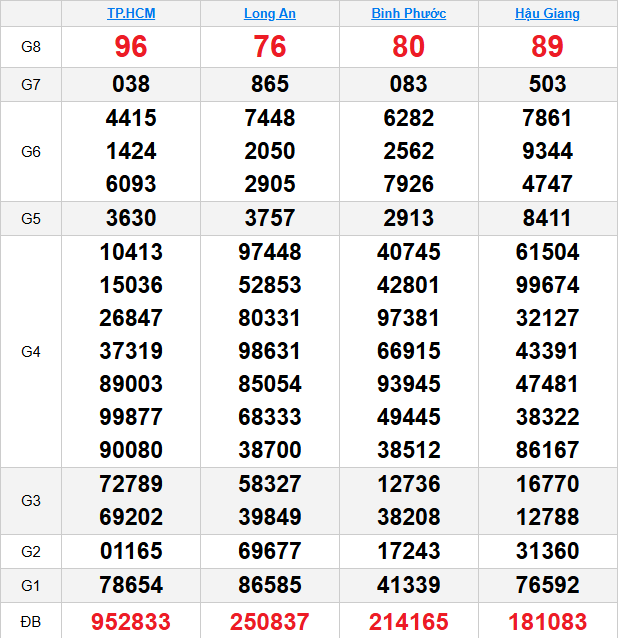Image resolution: width=619 pixels, height=638 pixels.
Task: Click Hậu Giang G8 result 89
Action: (x=547, y=46)
